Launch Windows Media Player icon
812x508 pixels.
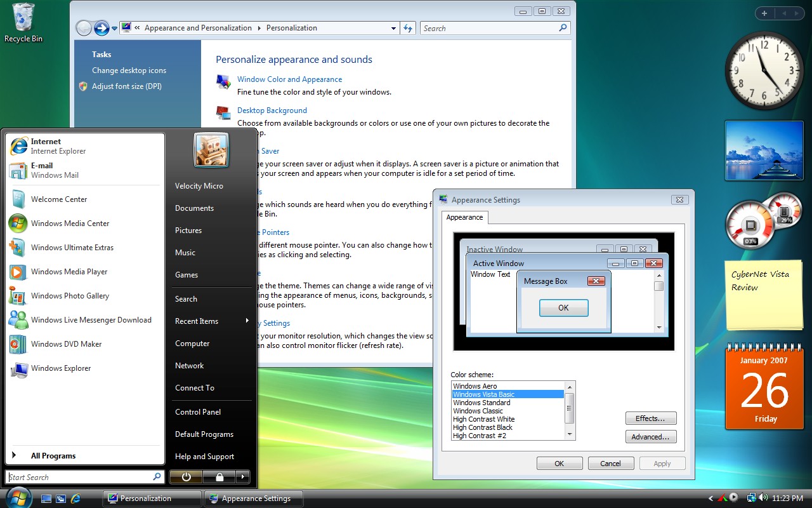tap(18, 272)
